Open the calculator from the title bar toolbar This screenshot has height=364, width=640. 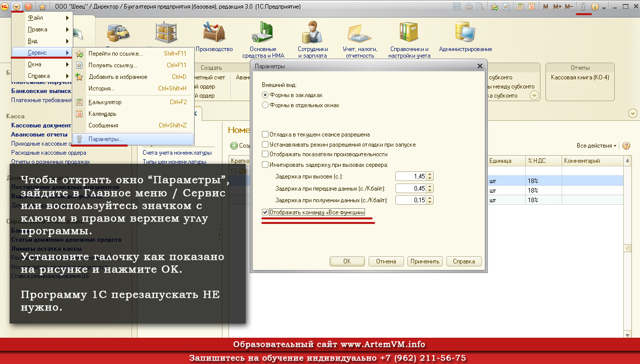(x=520, y=7)
